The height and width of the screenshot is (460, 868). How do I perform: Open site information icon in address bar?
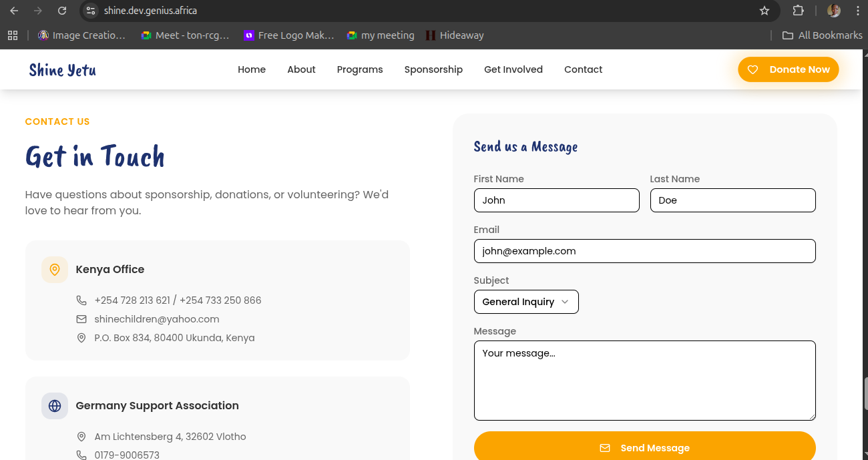(x=91, y=11)
